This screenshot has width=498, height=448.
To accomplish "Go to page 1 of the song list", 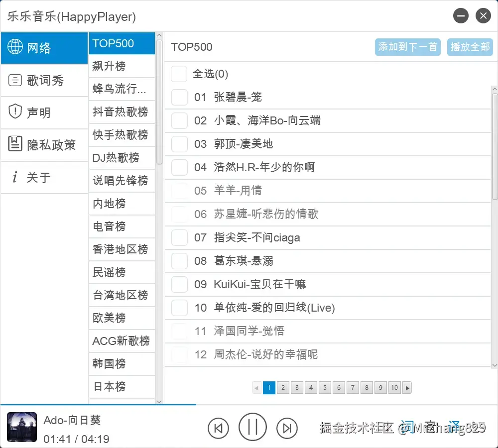I will [x=269, y=388].
